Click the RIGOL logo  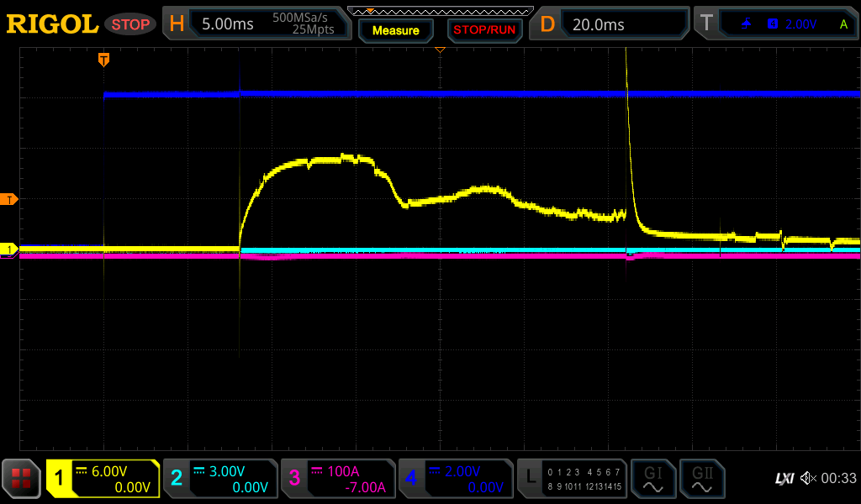point(52,24)
